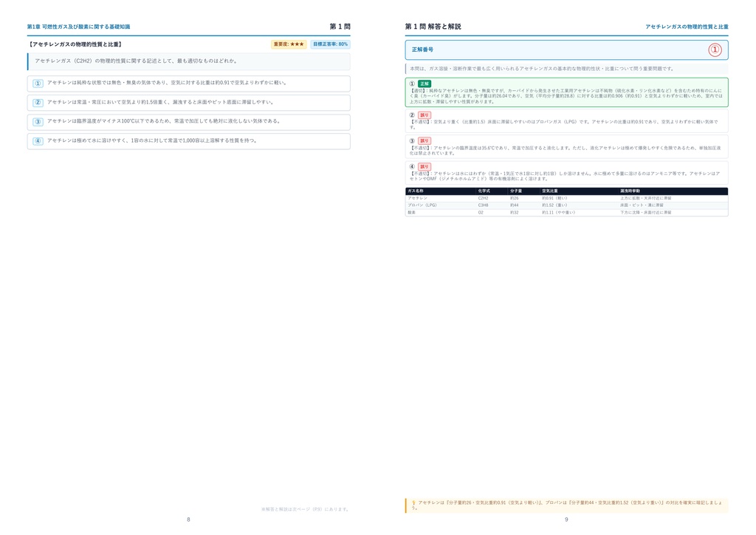Click page number 9 in the footer
The width and height of the screenshot is (756, 535).
pos(566,519)
